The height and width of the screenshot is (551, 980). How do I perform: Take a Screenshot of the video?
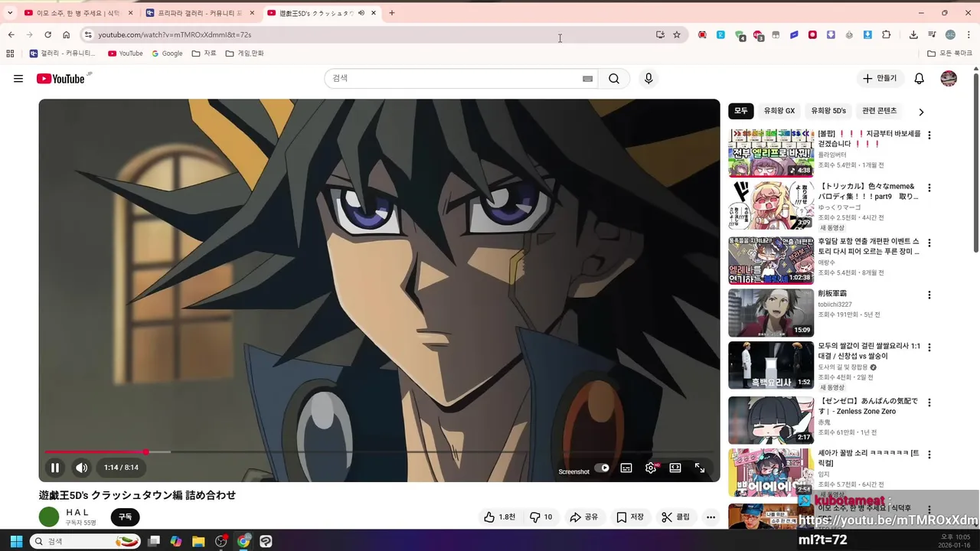click(x=573, y=471)
